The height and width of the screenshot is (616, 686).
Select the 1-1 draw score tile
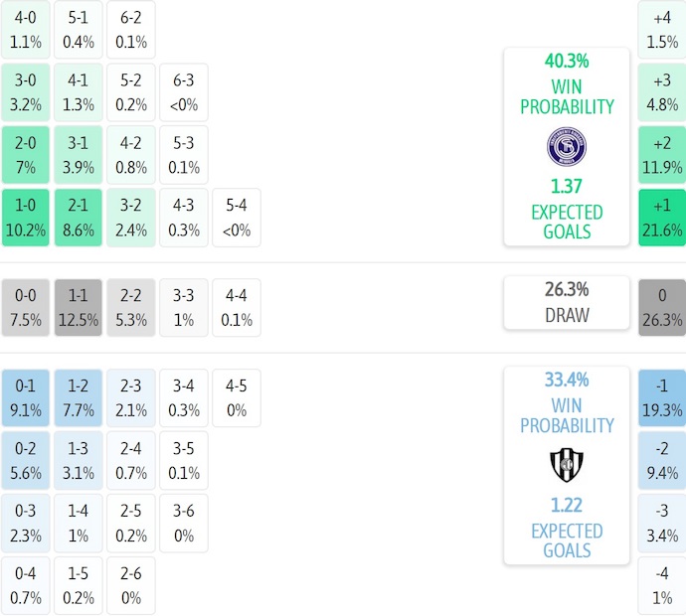coord(78,307)
